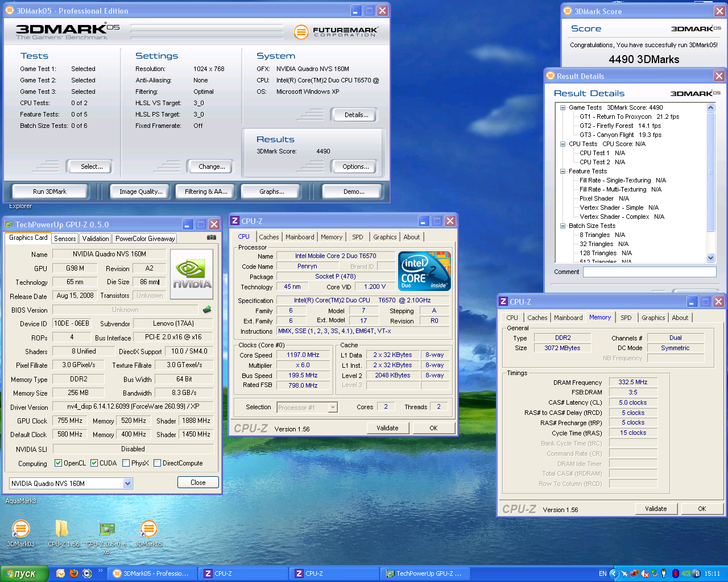Toggle the CUDA checkbox
This screenshot has height=582, width=728.
coord(94,463)
